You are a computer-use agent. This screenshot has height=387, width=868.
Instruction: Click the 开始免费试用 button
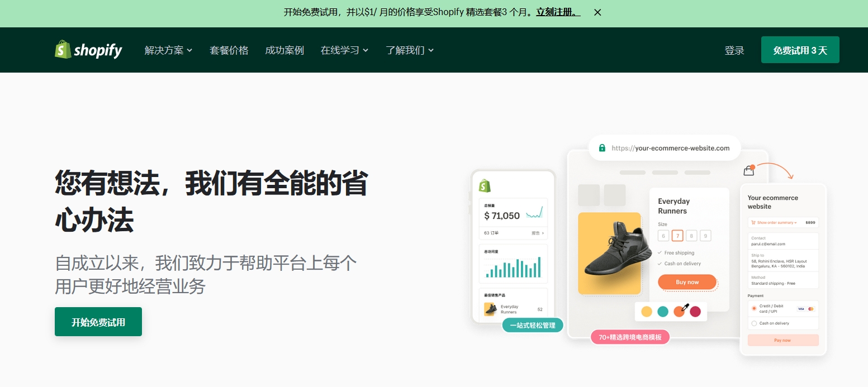tap(98, 322)
